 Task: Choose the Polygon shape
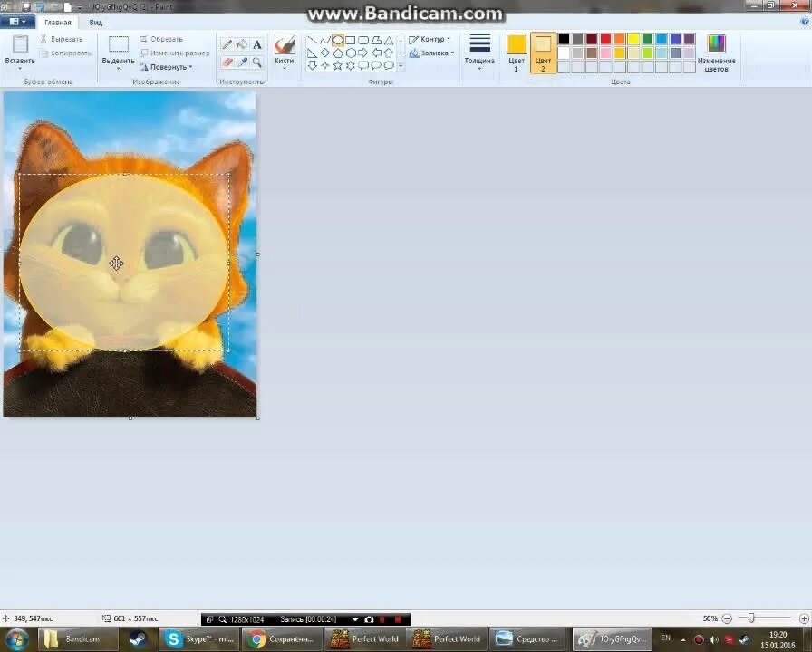[376, 40]
